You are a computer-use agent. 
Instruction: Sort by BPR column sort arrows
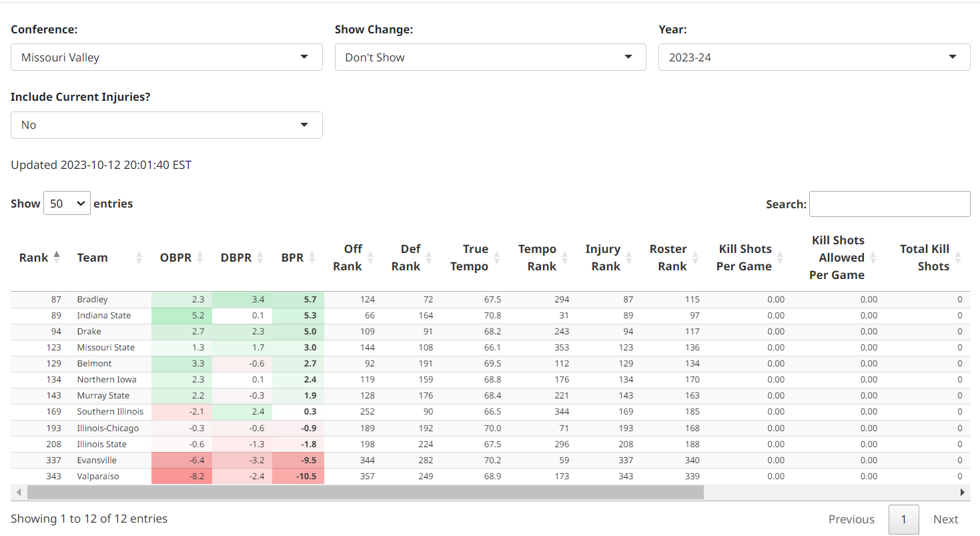tap(313, 258)
